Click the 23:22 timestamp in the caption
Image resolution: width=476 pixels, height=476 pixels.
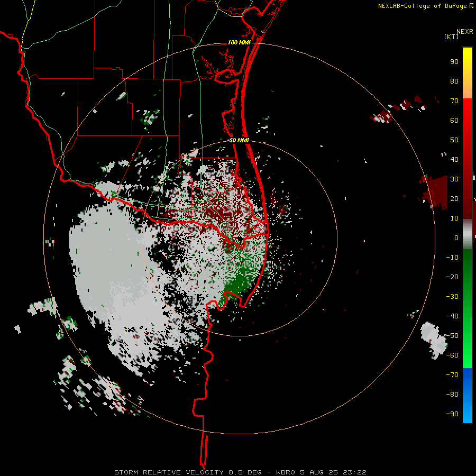(355, 472)
